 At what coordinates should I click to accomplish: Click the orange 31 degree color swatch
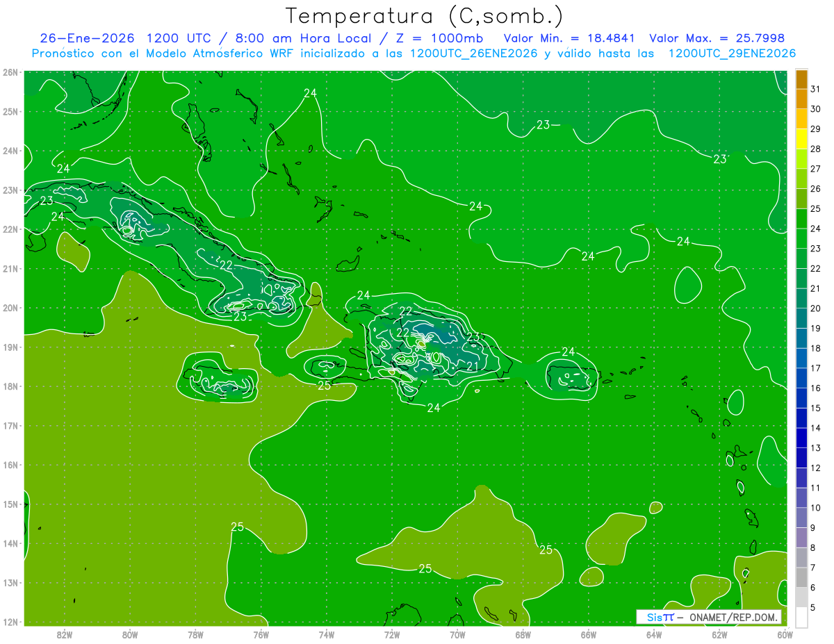click(801, 79)
